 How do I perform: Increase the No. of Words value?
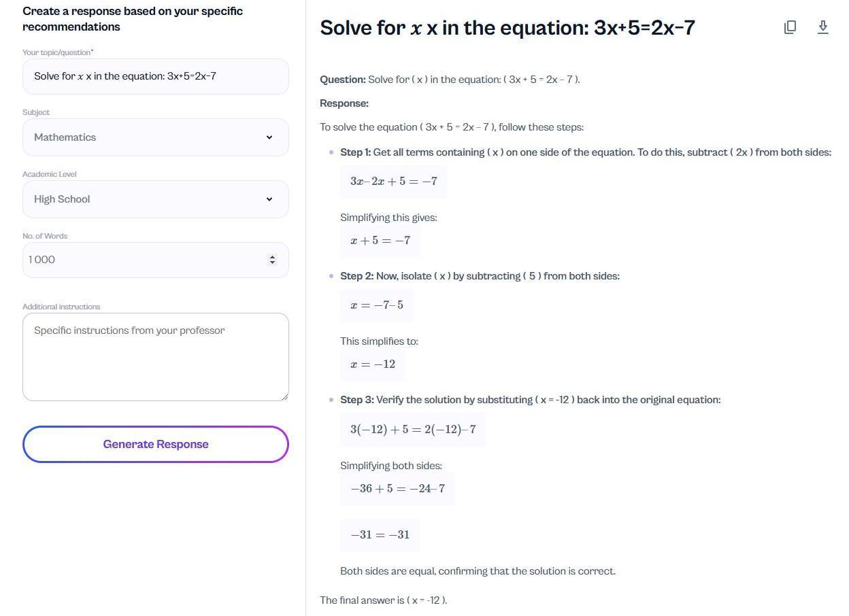[x=272, y=256]
